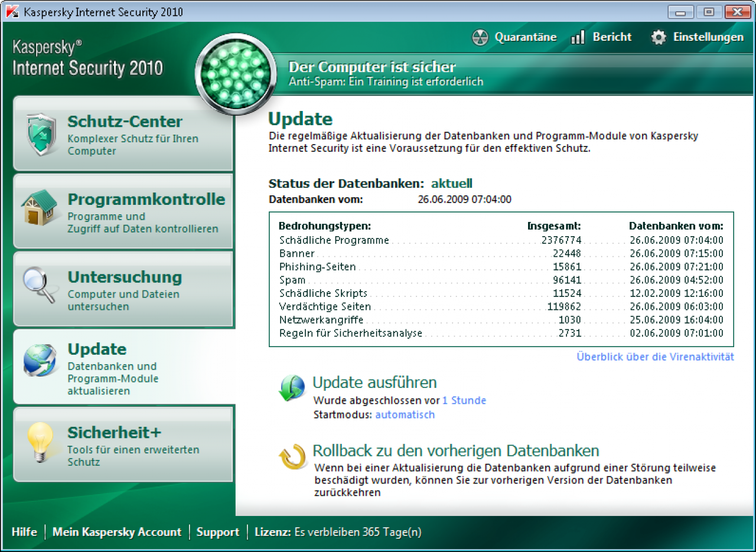The image size is (756, 552).
Task: Click the Update ausführen heading link
Action: tap(374, 382)
